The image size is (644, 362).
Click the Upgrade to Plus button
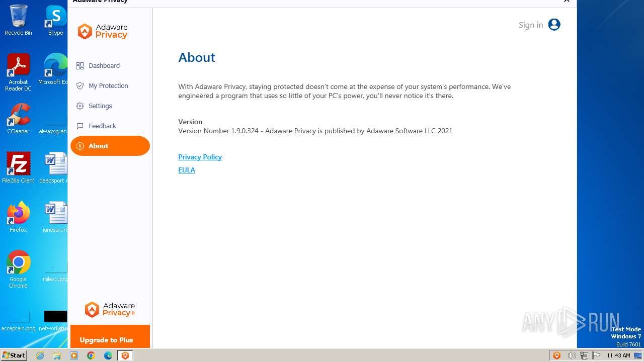pos(110,336)
